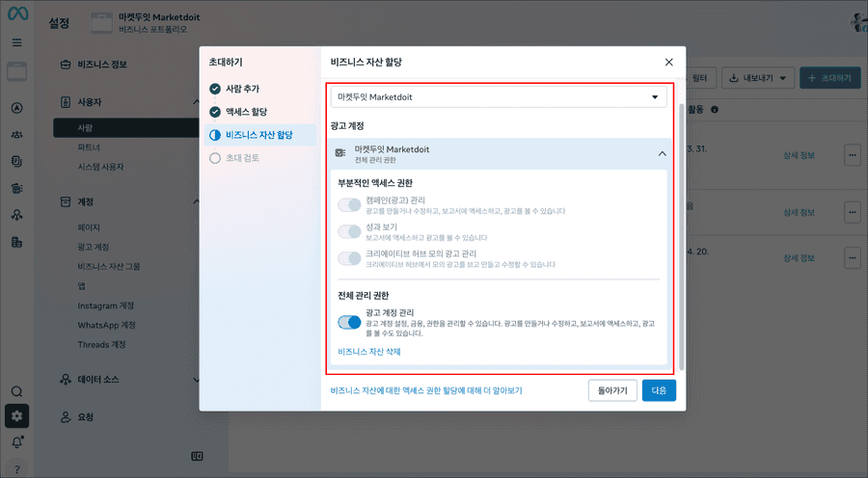Image resolution: width=868 pixels, height=478 pixels.
Task: Click the 요청 person icon
Action: 66,417
